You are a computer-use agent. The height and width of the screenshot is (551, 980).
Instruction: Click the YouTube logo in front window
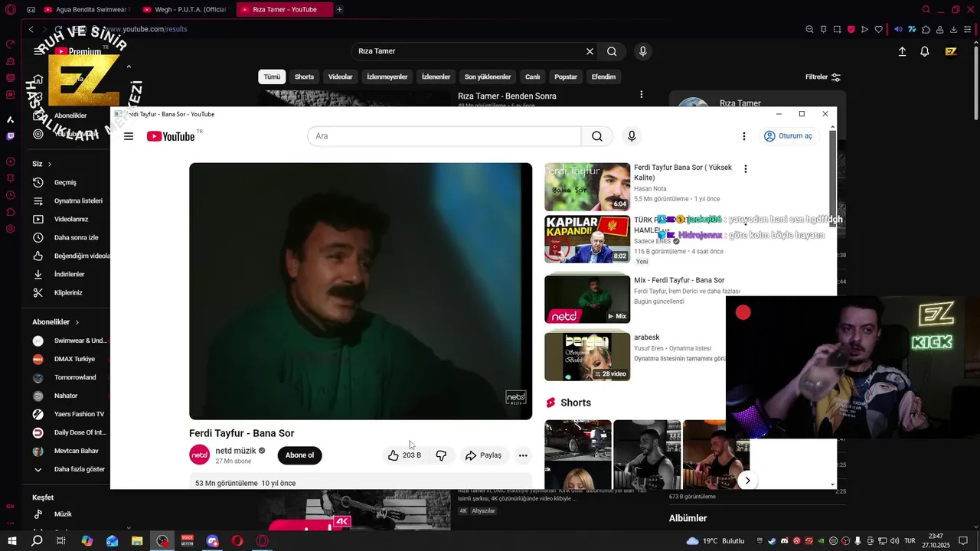pyautogui.click(x=171, y=136)
